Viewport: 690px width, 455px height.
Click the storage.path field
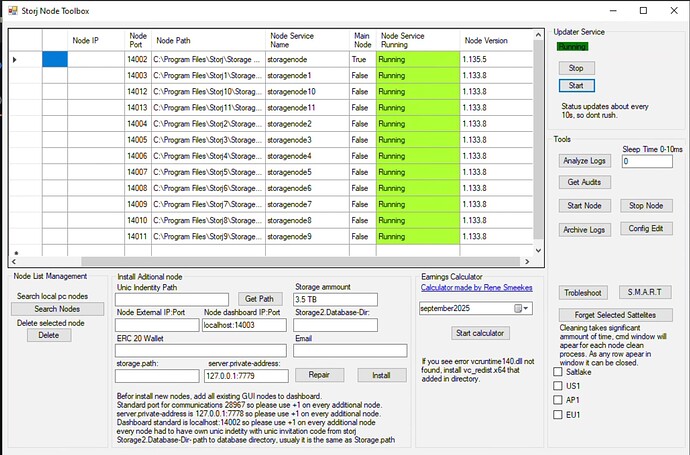pos(157,376)
